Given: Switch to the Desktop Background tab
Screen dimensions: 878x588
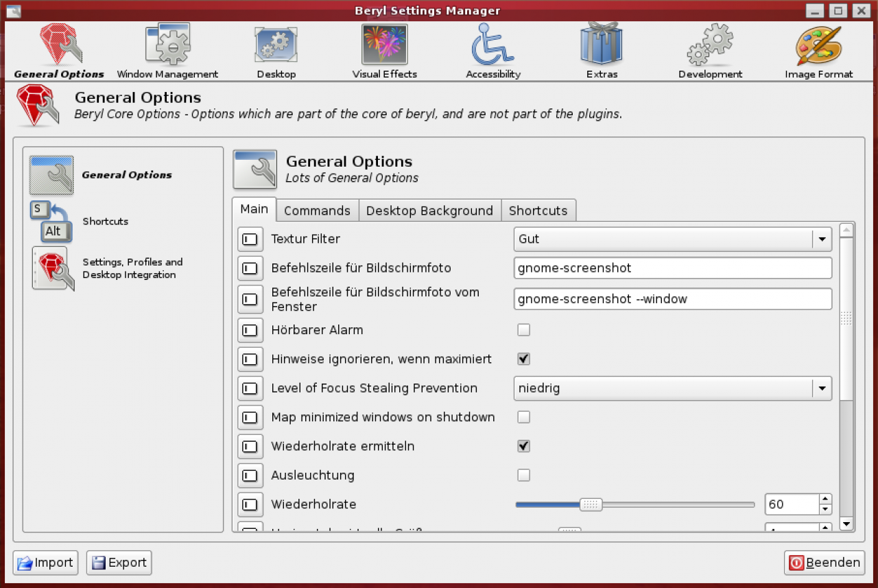Looking at the screenshot, I should coord(429,211).
